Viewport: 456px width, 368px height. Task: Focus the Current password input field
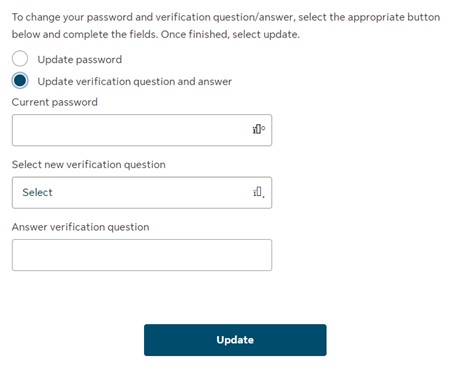point(142,130)
